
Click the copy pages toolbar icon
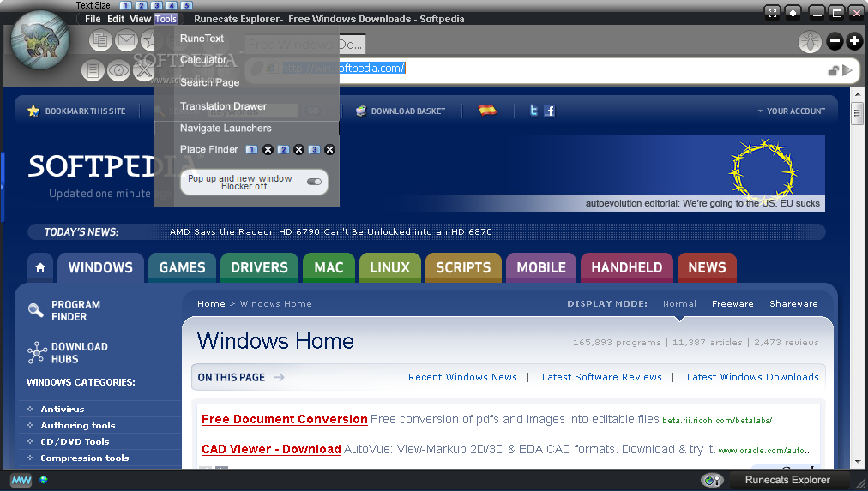pos(100,39)
